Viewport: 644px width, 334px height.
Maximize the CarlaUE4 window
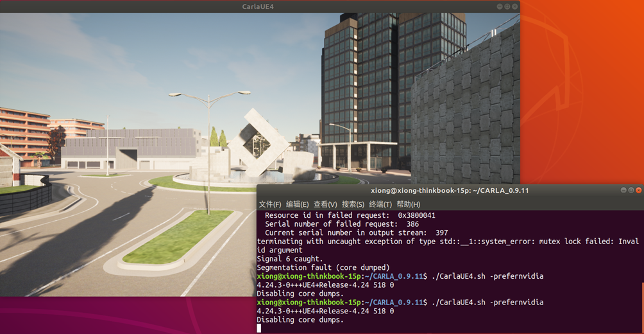(507, 6)
